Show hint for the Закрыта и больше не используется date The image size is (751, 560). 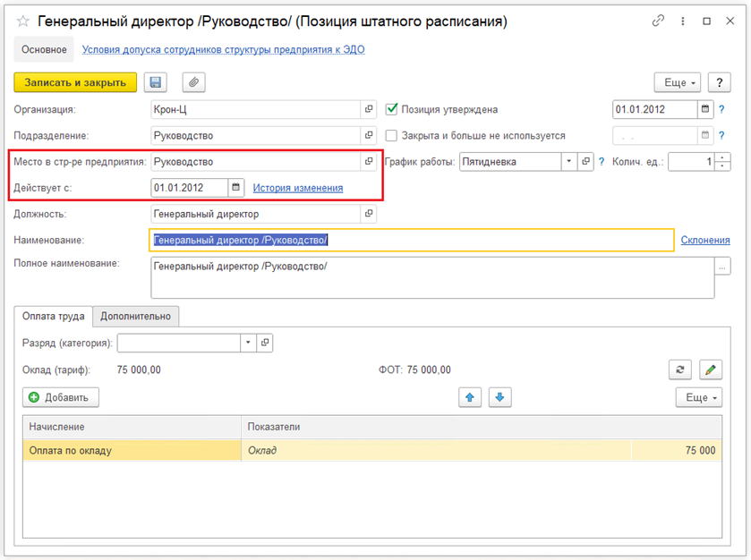point(721,135)
